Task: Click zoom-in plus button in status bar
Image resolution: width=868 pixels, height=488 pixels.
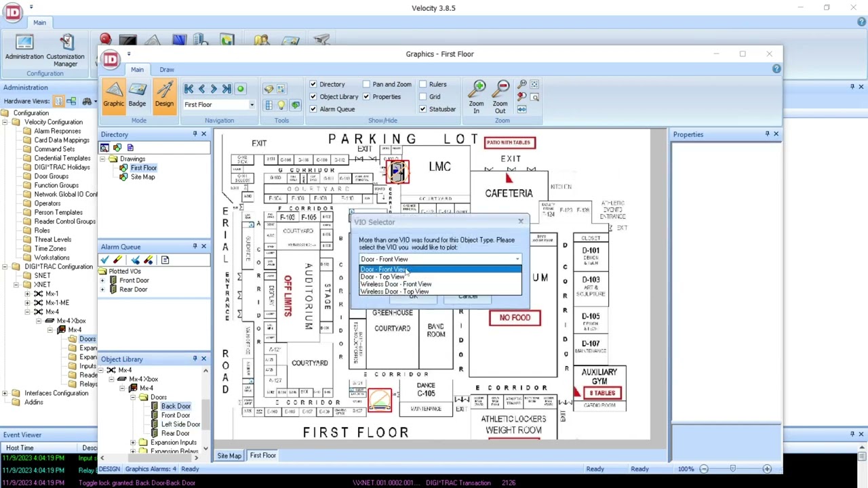Action: tap(767, 469)
